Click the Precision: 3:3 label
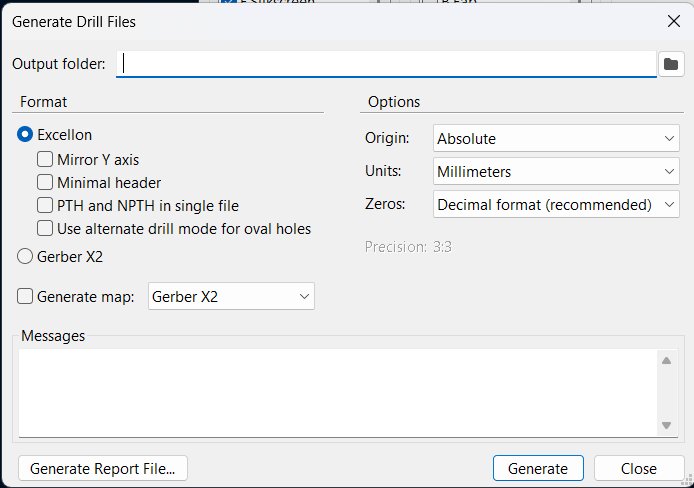This screenshot has width=694, height=488. click(408, 247)
